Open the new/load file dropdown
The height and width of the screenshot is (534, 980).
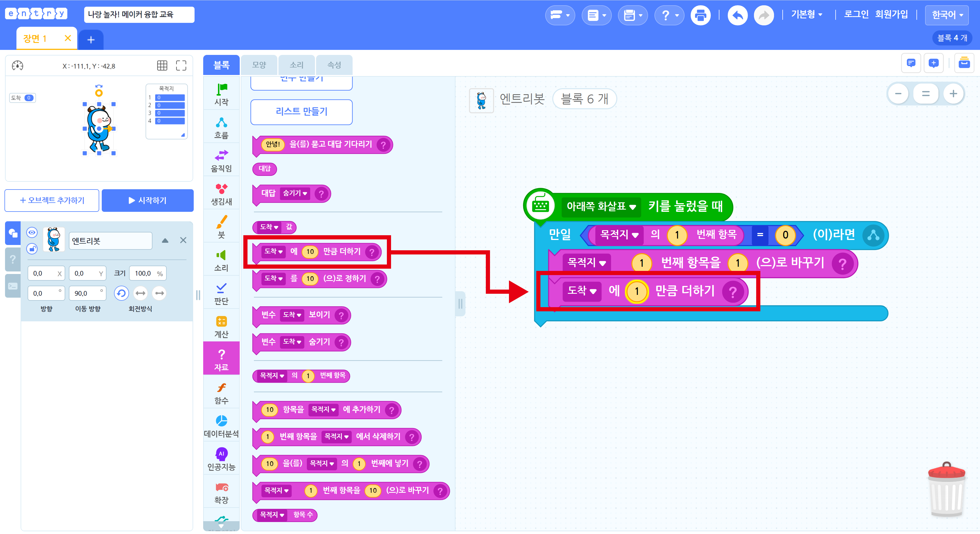(596, 15)
